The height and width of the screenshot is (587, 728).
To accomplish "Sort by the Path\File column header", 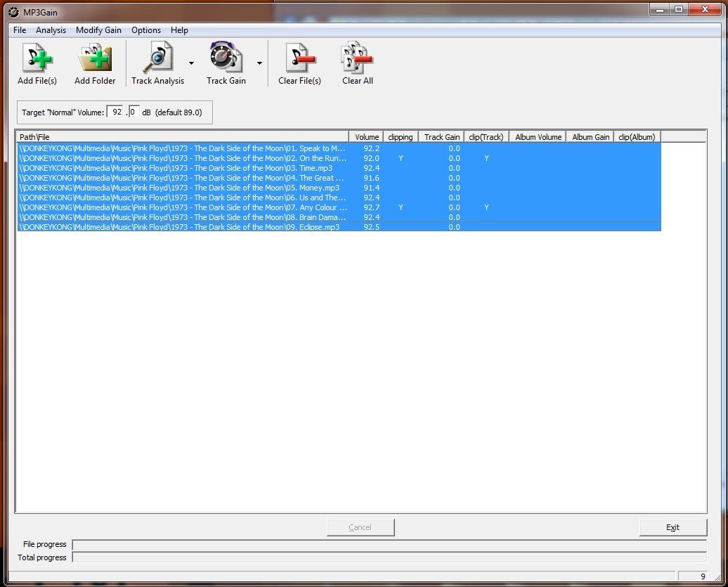I will pyautogui.click(x=183, y=137).
